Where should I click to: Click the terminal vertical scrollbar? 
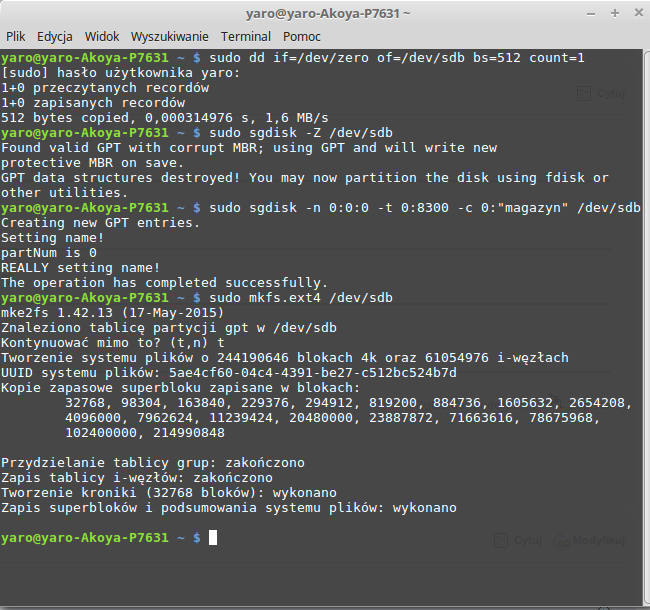646,327
